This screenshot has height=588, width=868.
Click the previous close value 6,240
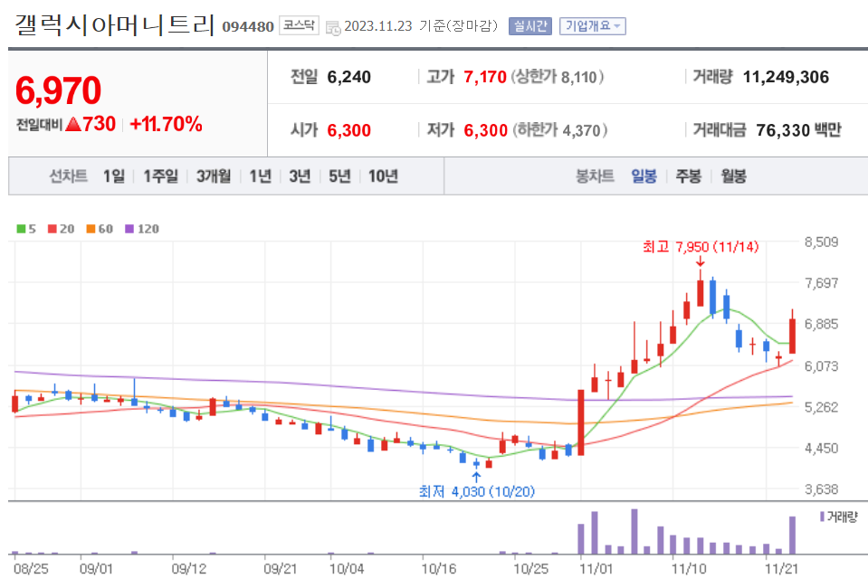click(348, 77)
